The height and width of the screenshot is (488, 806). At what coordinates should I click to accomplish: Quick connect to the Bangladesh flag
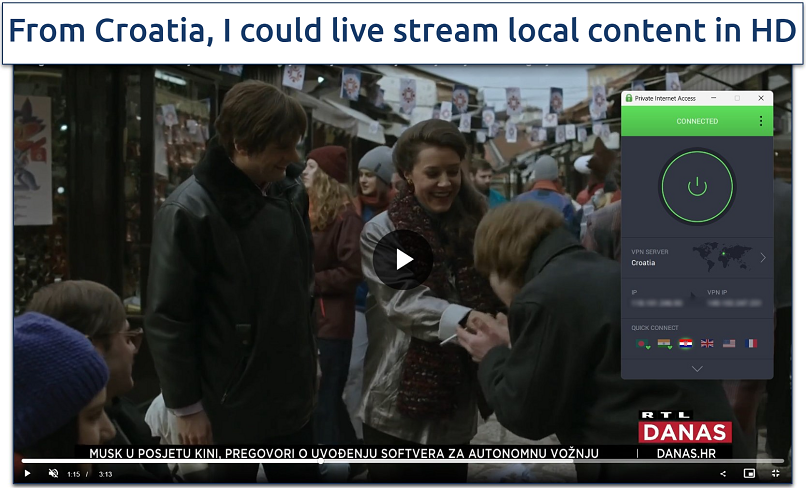click(x=643, y=344)
